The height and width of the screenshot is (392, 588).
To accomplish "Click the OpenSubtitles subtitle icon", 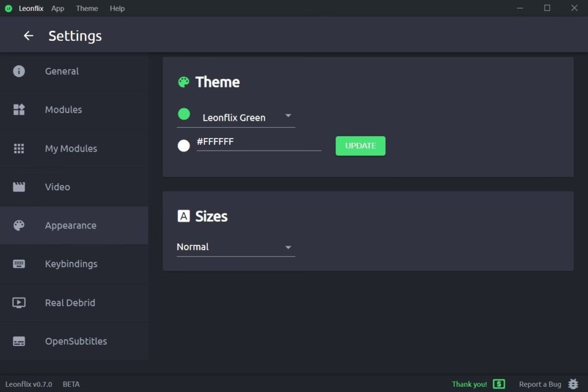I will (x=19, y=341).
